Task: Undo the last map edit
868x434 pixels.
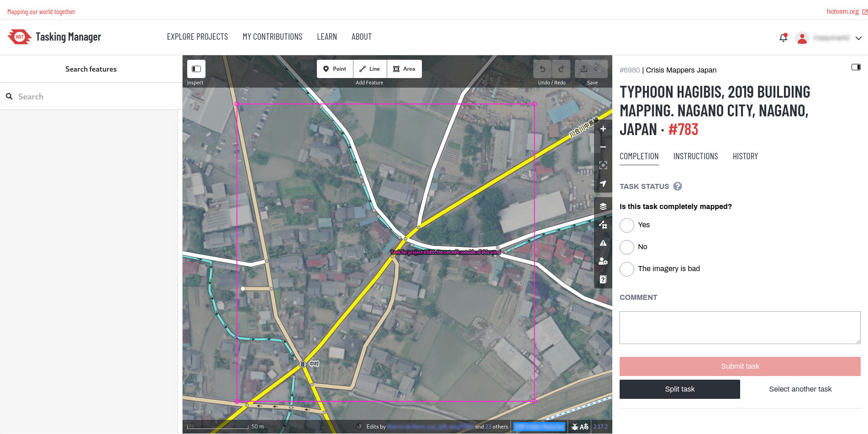Action: (x=542, y=69)
